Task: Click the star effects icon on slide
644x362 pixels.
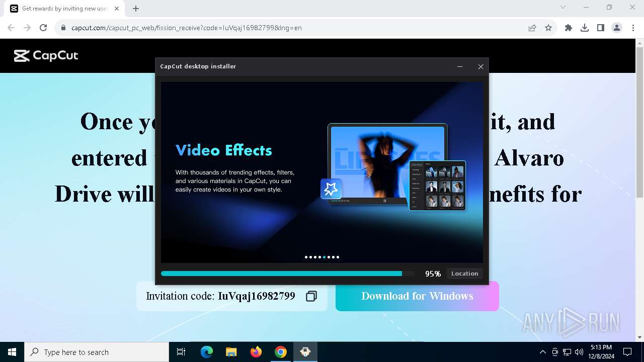Action: [x=331, y=189]
